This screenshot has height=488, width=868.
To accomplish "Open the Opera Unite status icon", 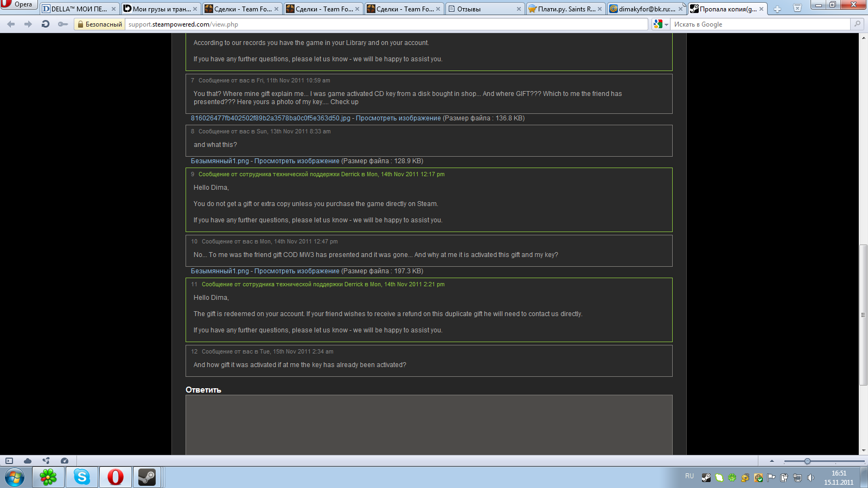I will tap(46, 461).
